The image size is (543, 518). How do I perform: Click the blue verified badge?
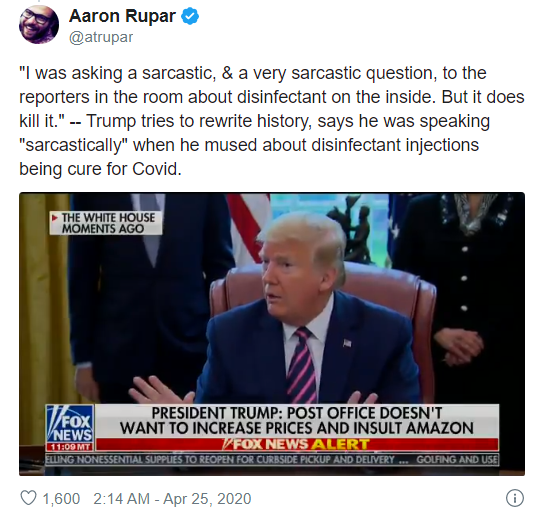pyautogui.click(x=190, y=16)
